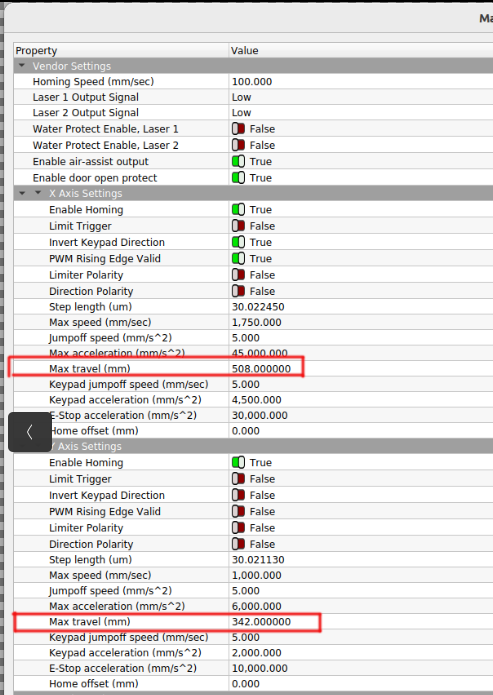493x695 pixels.
Task: Collapse the X Axis Settings group
Action: point(38,193)
